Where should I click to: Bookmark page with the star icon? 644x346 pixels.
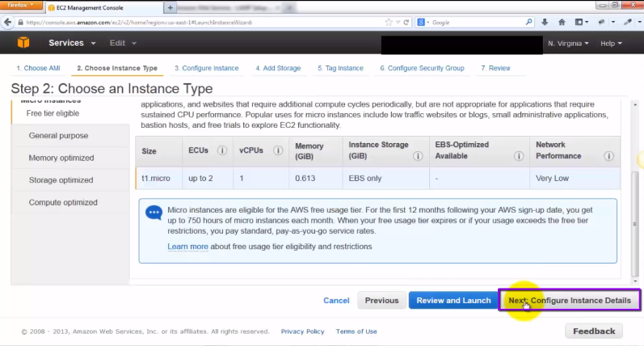pos(389,22)
